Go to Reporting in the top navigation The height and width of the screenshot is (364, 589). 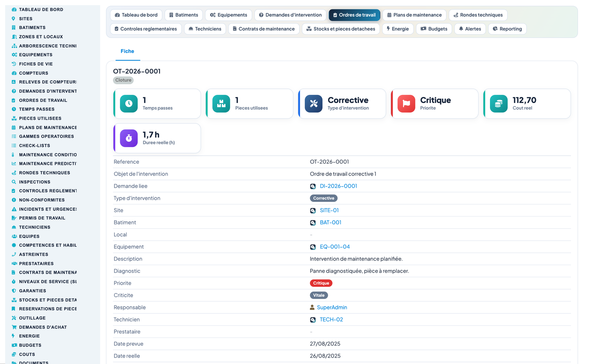507,29
